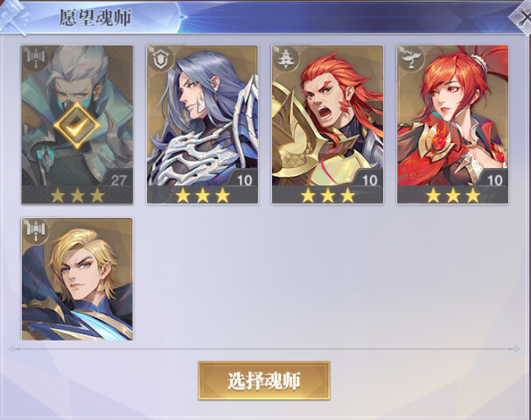Close the 愿望魂师 dialog
531x420 pixels.
pyautogui.click(x=521, y=17)
